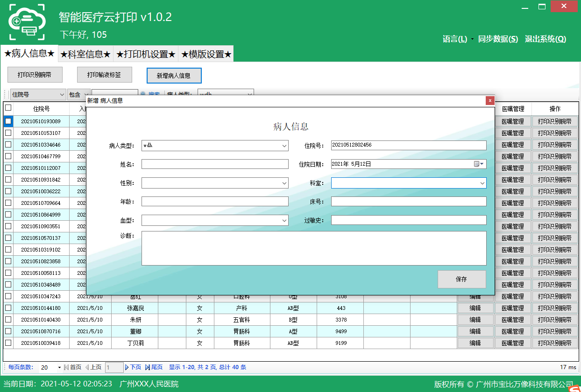Click the cloud printer app logo
The width and height of the screenshot is (581, 392).
pos(27,22)
